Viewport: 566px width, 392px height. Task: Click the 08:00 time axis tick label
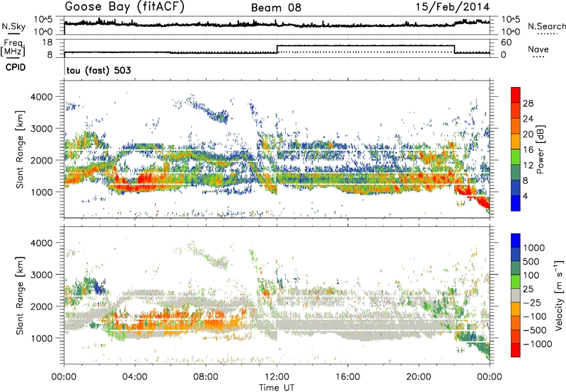click(206, 377)
